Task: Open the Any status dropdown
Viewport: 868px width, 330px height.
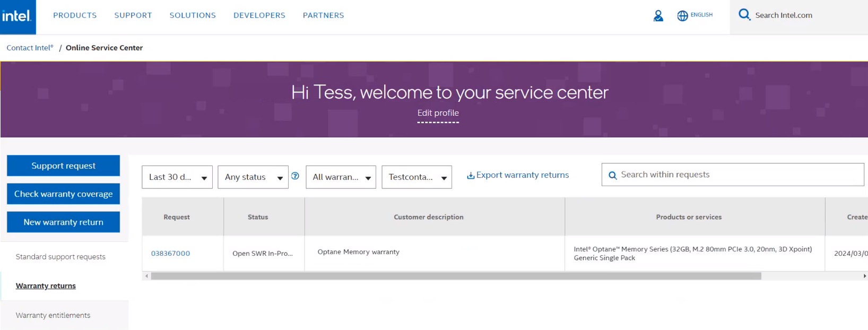Action: click(253, 177)
